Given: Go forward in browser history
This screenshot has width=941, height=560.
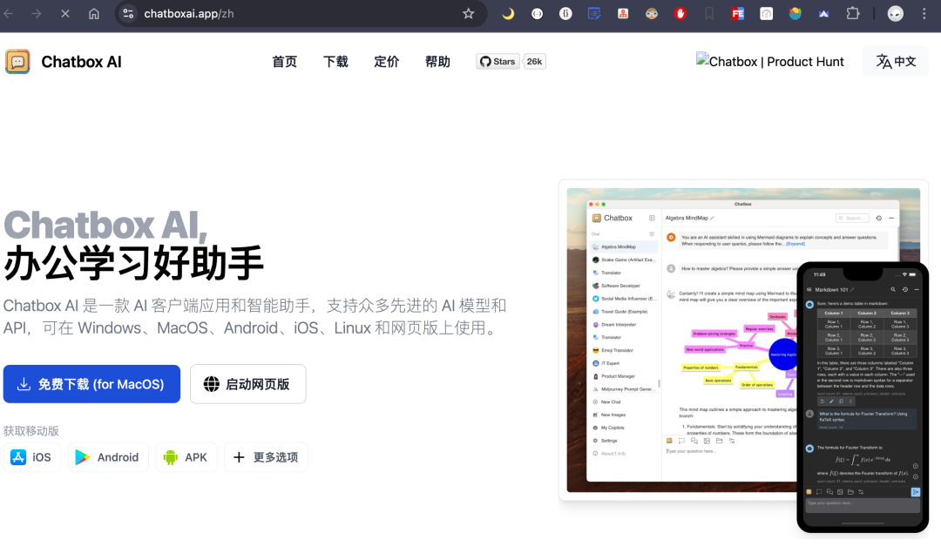Looking at the screenshot, I should point(37,13).
